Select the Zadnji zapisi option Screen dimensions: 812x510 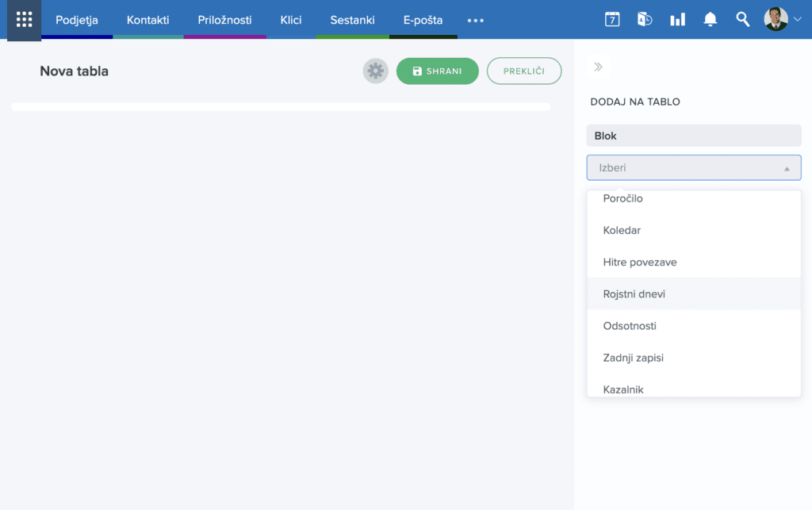pyautogui.click(x=633, y=359)
